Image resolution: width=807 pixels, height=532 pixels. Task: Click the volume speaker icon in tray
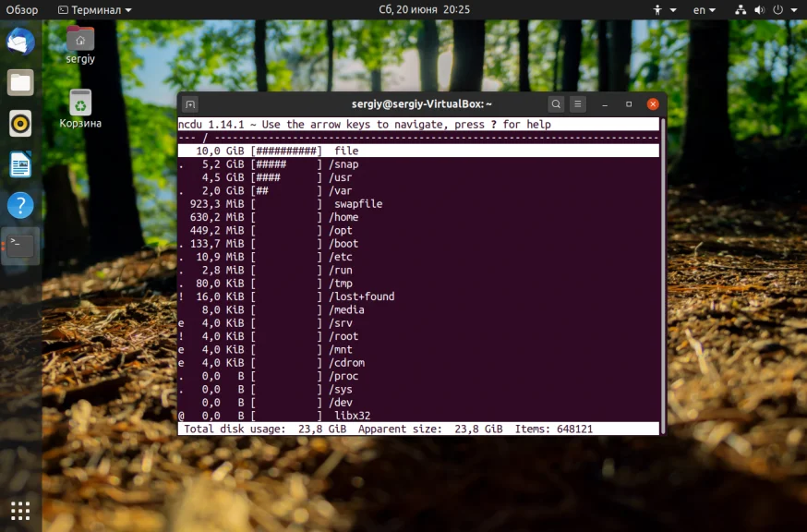(759, 10)
